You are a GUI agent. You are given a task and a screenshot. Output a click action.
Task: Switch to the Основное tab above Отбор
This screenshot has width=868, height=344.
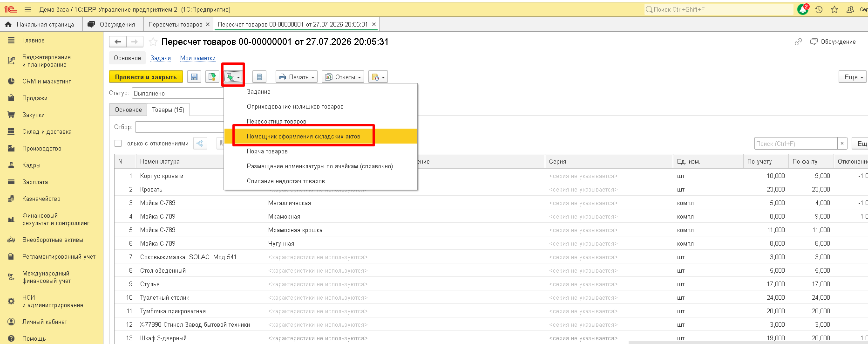click(x=128, y=110)
